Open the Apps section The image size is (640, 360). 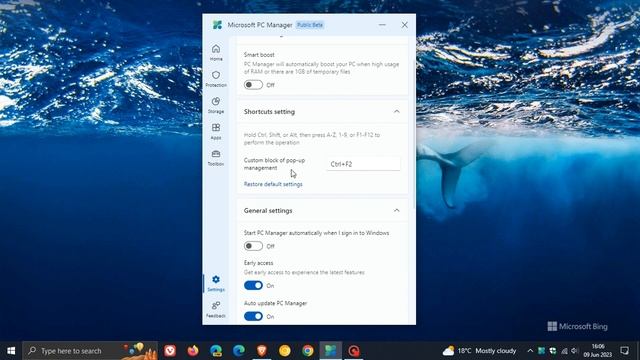(x=216, y=131)
